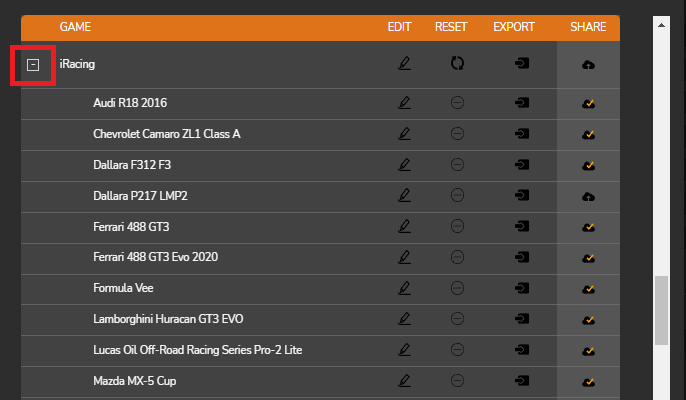686x400 pixels.
Task: Click the SHARE column header
Action: pos(588,27)
